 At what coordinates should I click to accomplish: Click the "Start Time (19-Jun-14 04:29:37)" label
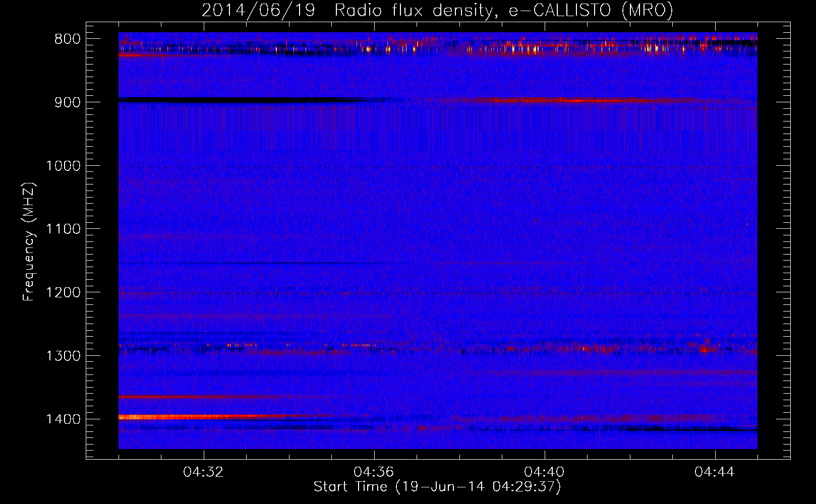coord(437,487)
